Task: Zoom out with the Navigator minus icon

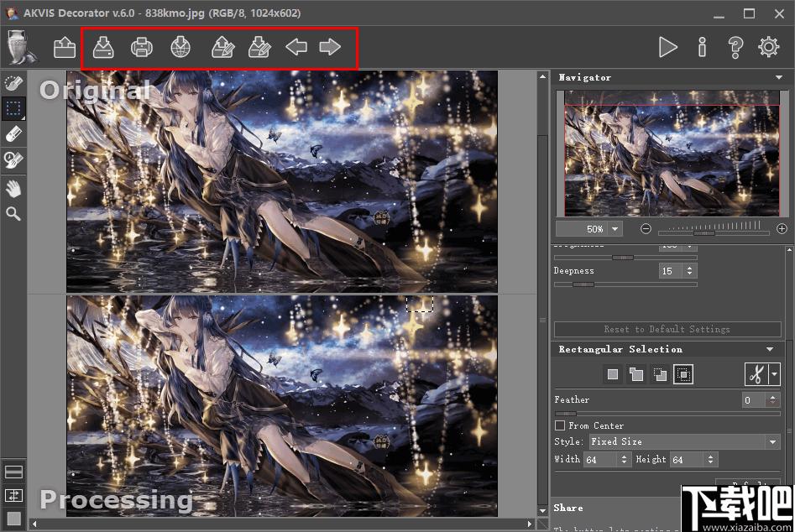Action: tap(646, 229)
